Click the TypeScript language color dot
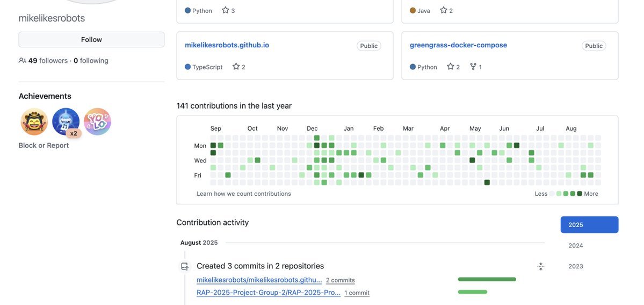 (x=187, y=67)
